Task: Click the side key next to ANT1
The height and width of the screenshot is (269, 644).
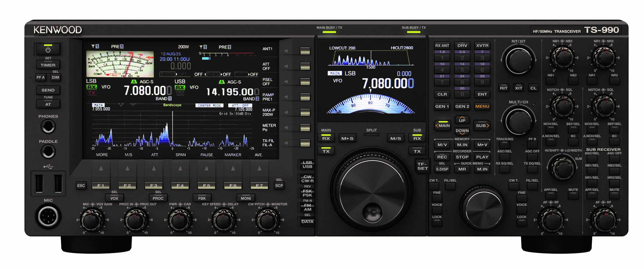Action: click(x=305, y=51)
